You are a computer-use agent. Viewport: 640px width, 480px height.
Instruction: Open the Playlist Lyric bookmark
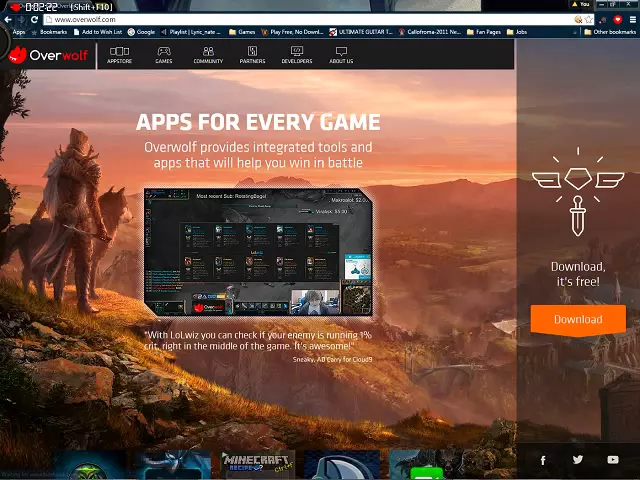191,32
